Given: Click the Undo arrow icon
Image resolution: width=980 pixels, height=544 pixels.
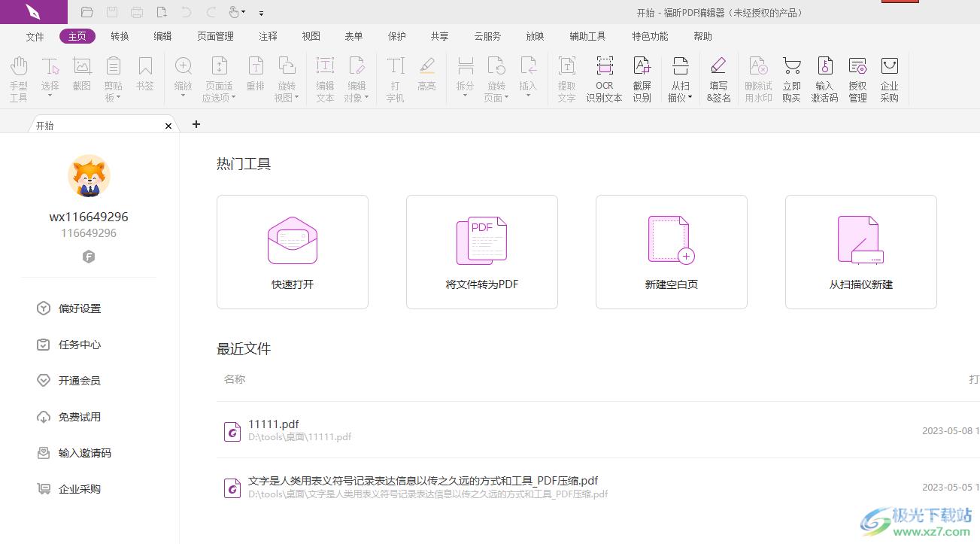Looking at the screenshot, I should coord(187,12).
